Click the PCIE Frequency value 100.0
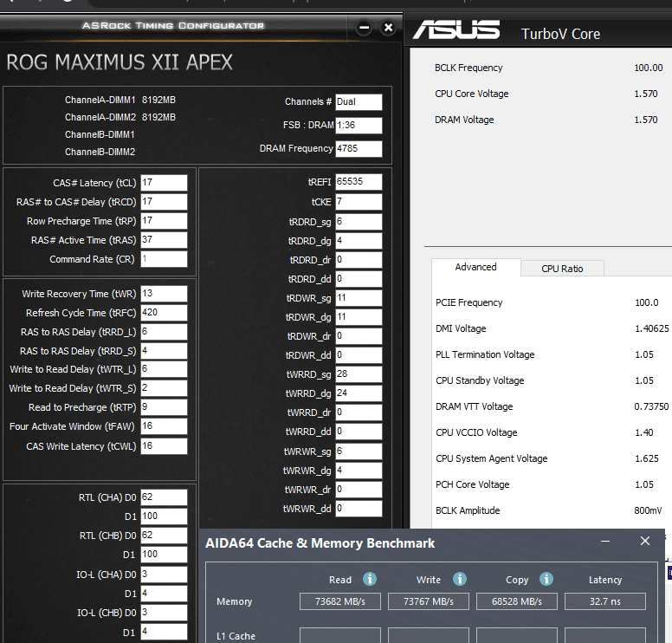672x643 pixels. [647, 302]
